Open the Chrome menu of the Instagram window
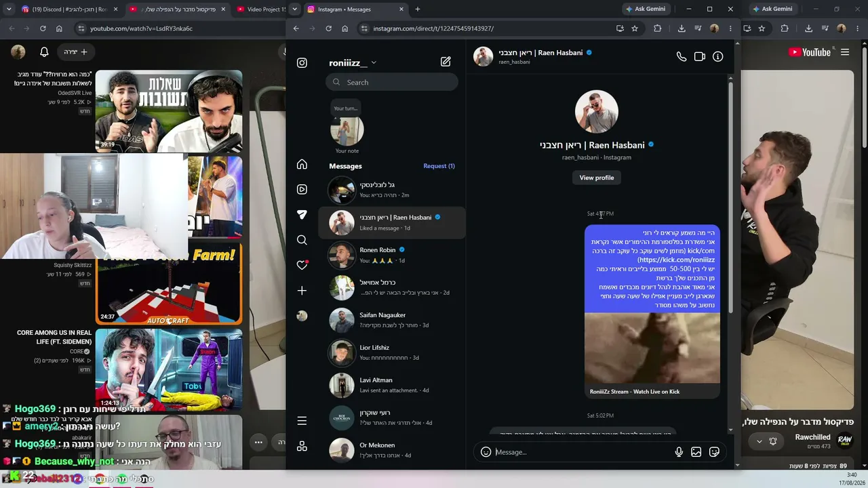The width and height of the screenshot is (868, 488). coord(730,28)
